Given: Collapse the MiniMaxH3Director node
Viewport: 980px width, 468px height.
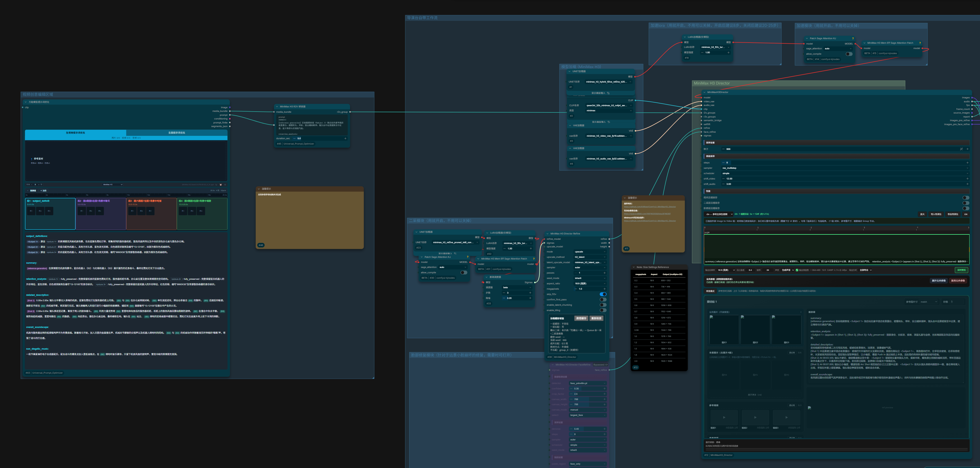Looking at the screenshot, I should click(705, 92).
